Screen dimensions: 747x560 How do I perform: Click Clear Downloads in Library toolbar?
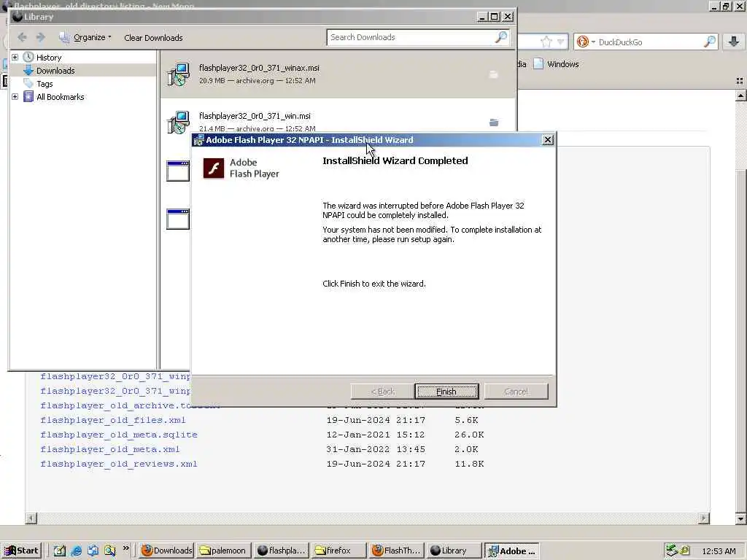click(153, 38)
